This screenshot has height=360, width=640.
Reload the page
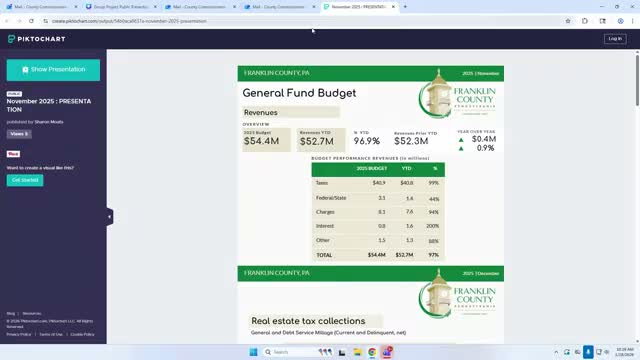(x=31, y=21)
